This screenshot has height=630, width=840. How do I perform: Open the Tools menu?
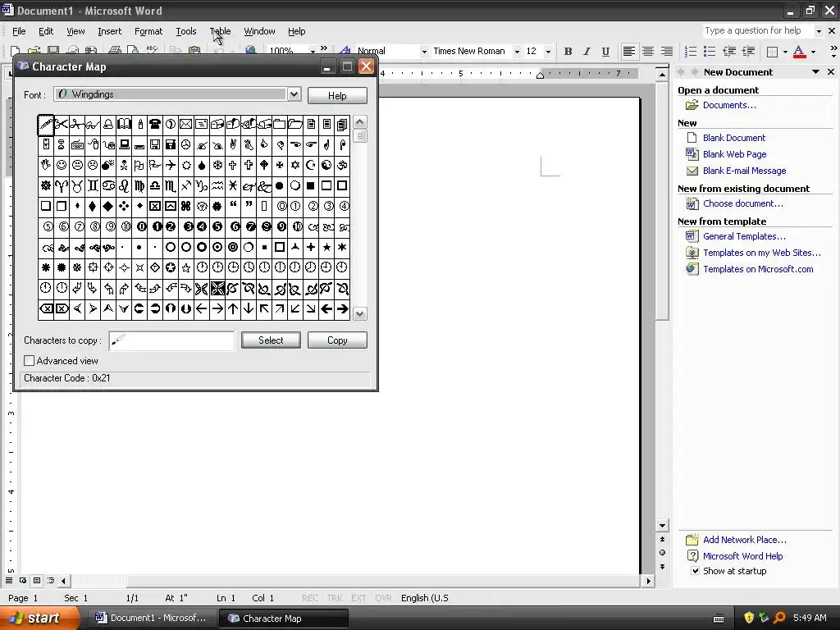[x=186, y=31]
